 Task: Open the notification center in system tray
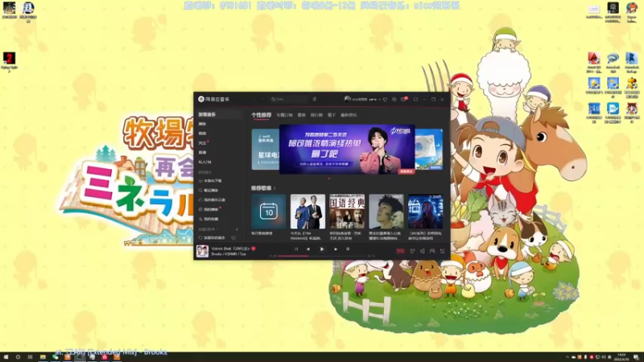pyautogui.click(x=636, y=357)
